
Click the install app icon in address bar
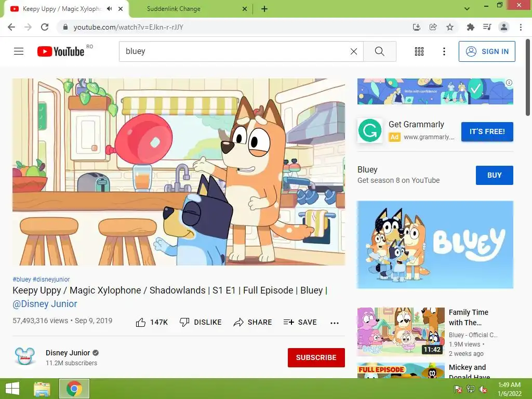click(x=416, y=27)
